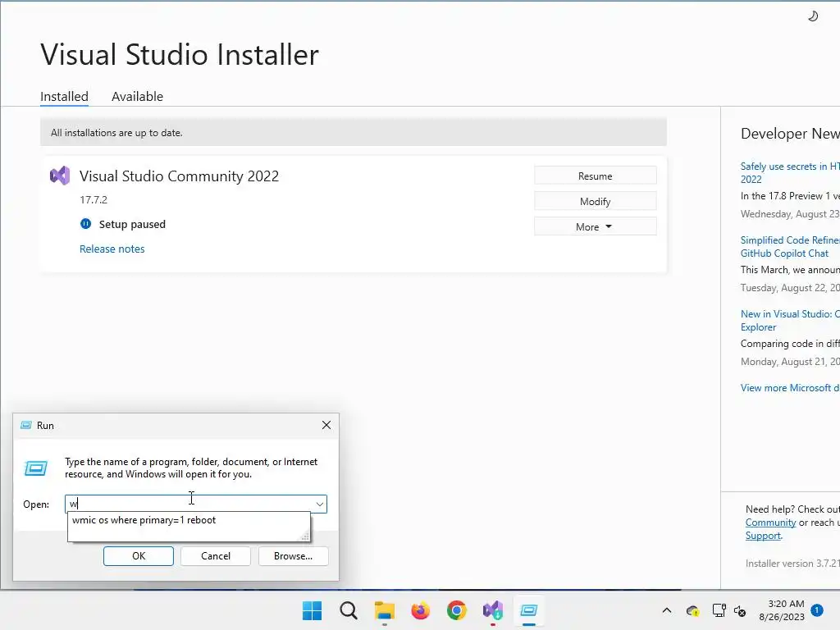Open taskbar Search

(x=348, y=610)
